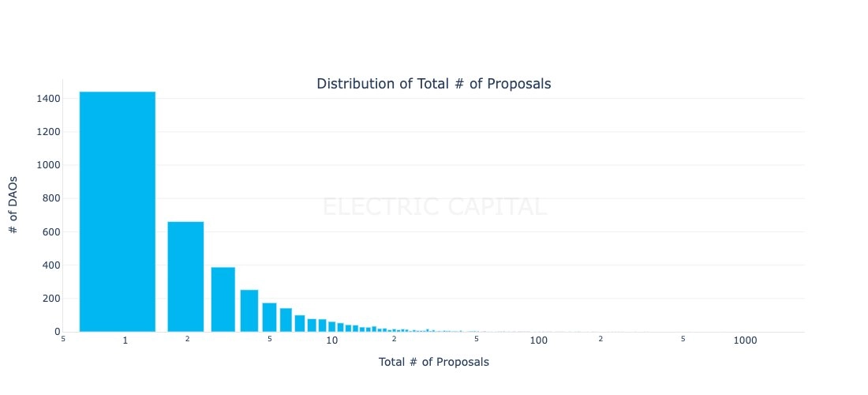Click the x-axis tick label 1000
The height and width of the screenshot is (395, 868).
coord(745,340)
